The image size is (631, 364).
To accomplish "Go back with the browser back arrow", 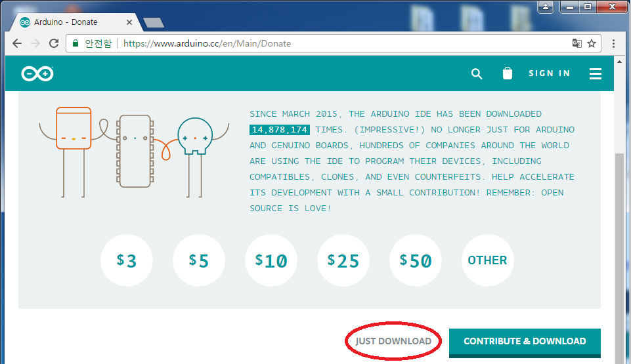I will point(17,43).
